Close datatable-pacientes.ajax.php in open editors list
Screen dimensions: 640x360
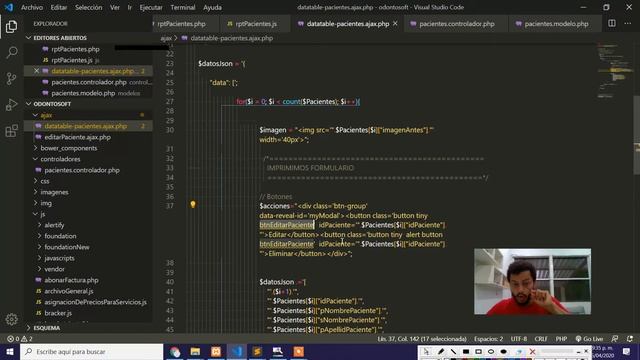tap(36, 71)
